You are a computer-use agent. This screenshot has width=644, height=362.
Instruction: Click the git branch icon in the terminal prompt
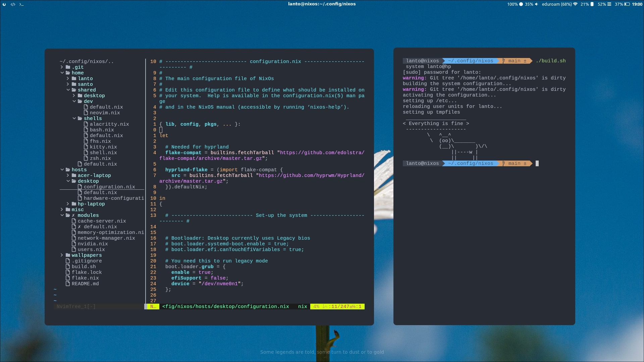tap(504, 61)
